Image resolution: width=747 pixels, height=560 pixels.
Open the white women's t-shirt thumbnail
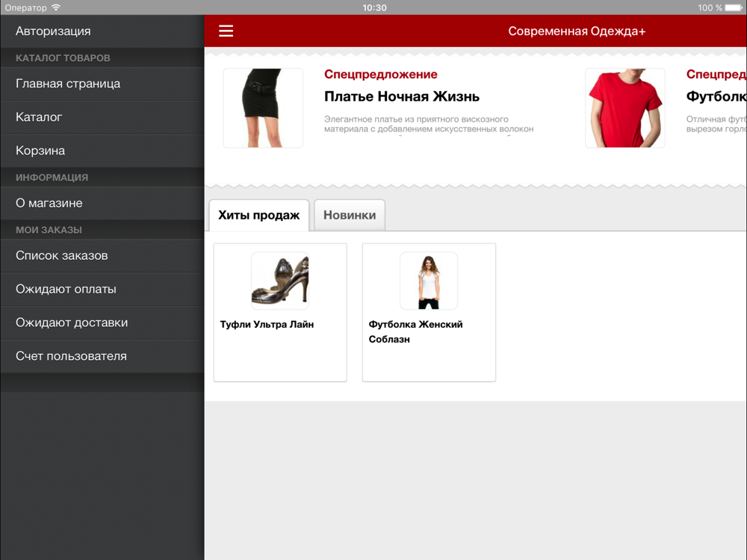pyautogui.click(x=429, y=281)
